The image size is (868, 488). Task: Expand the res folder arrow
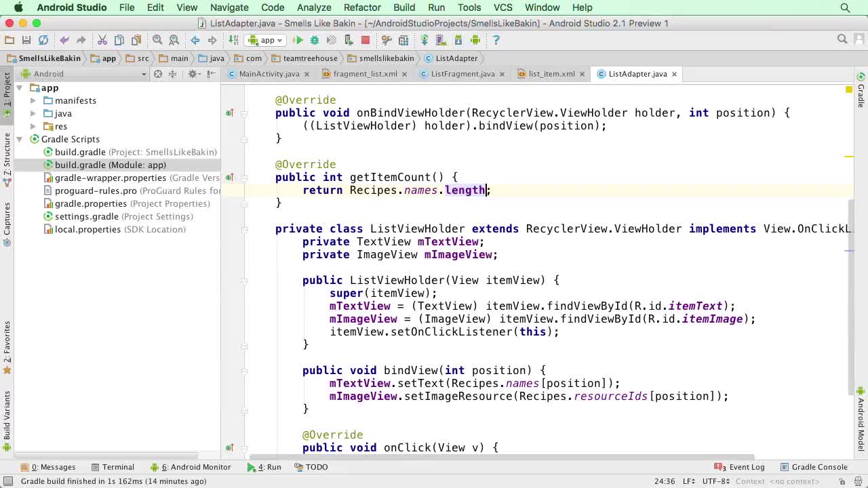tap(33, 127)
